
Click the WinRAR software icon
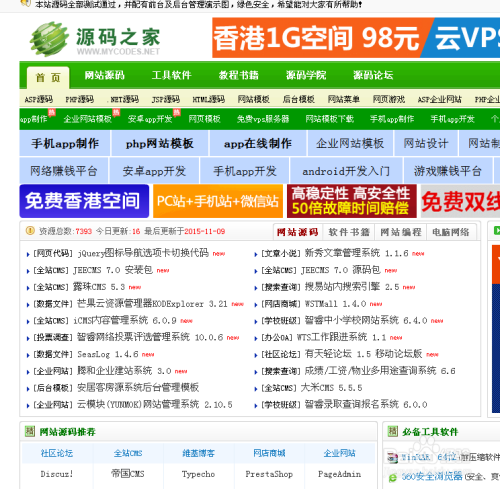(392, 458)
